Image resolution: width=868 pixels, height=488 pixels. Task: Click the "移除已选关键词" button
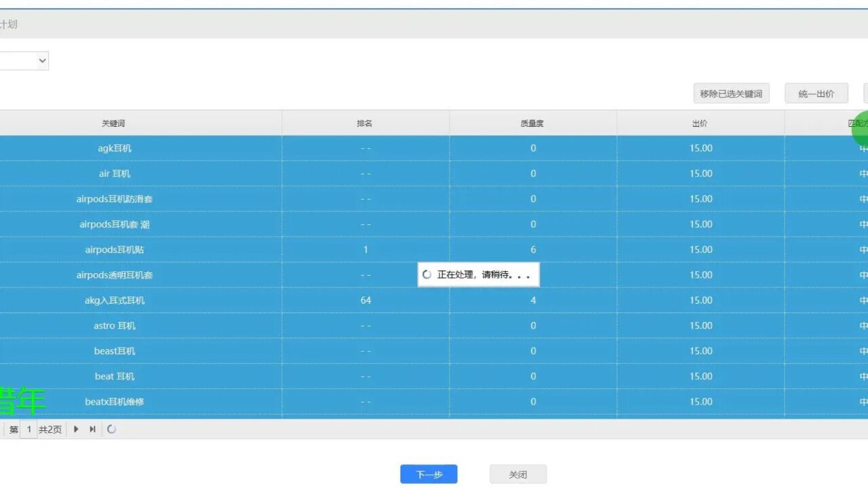[x=730, y=93]
